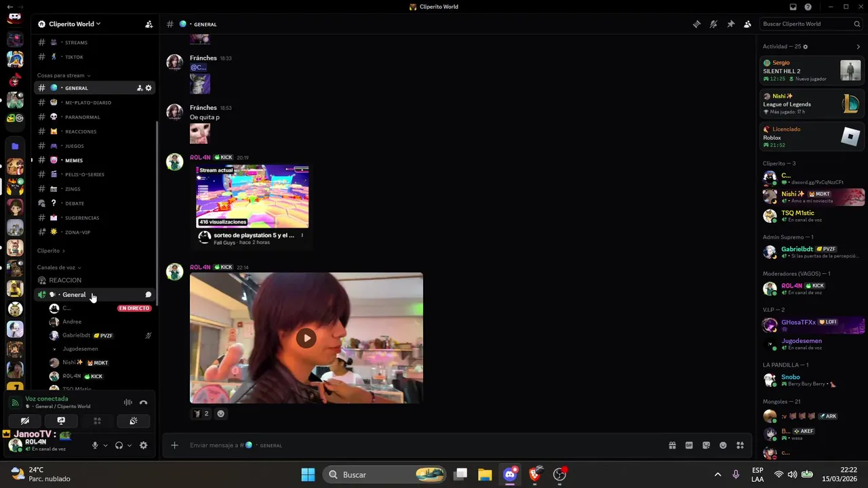Open the apps icon in message bar

coord(740,445)
